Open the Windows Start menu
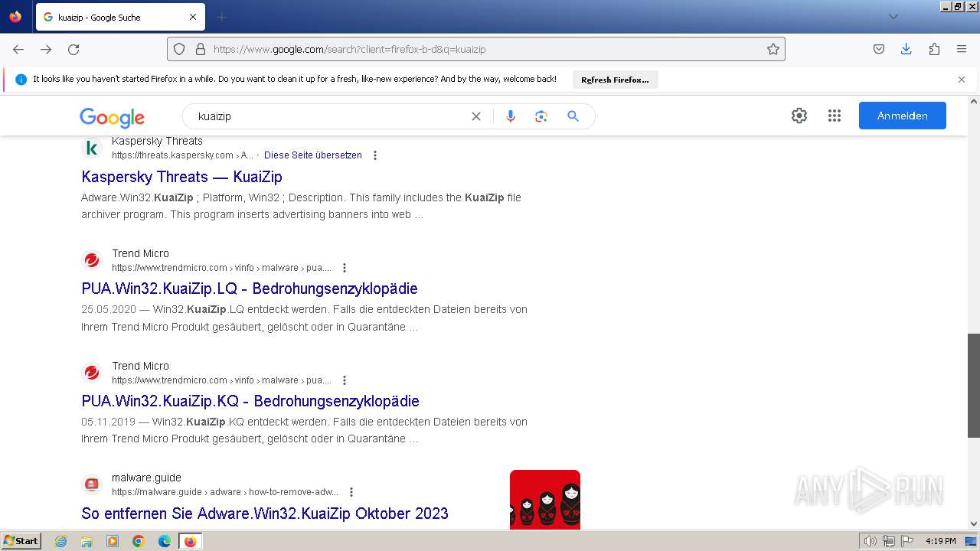This screenshot has width=980, height=551. 21,541
